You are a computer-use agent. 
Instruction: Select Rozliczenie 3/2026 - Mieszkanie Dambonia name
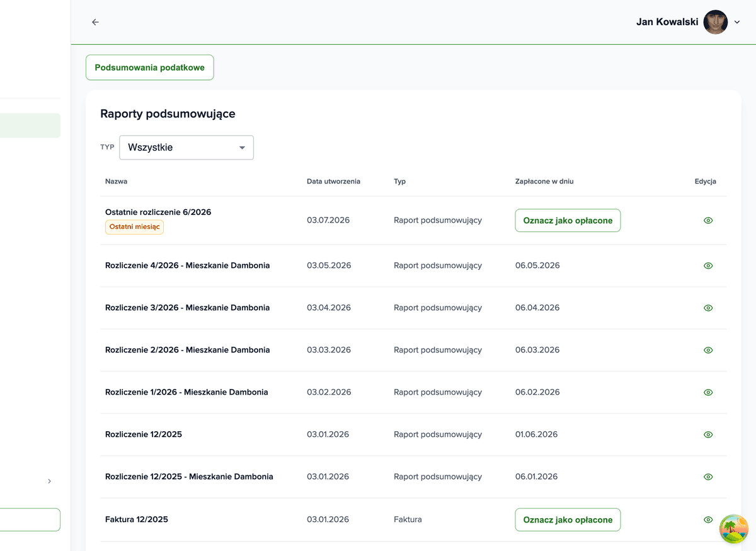coord(187,308)
